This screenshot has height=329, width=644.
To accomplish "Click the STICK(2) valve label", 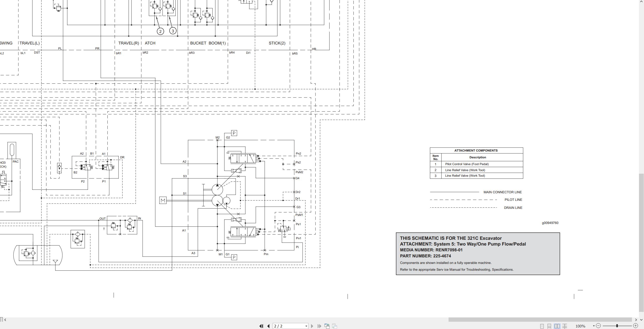I will click(x=277, y=43).
